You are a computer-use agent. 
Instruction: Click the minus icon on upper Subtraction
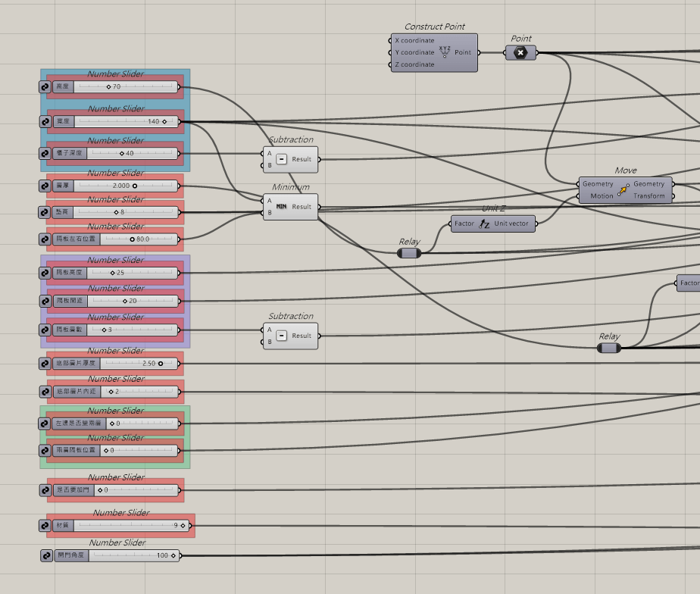[x=281, y=159]
